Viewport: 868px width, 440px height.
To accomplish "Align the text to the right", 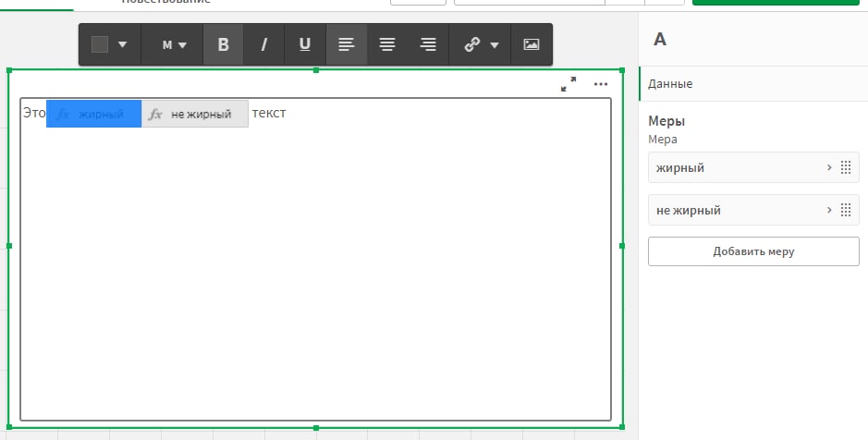I will [428, 44].
